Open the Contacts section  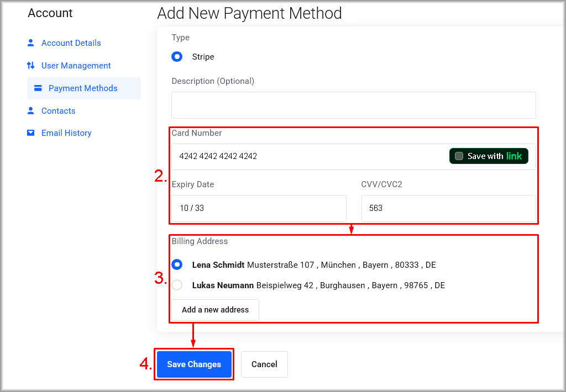click(x=58, y=111)
